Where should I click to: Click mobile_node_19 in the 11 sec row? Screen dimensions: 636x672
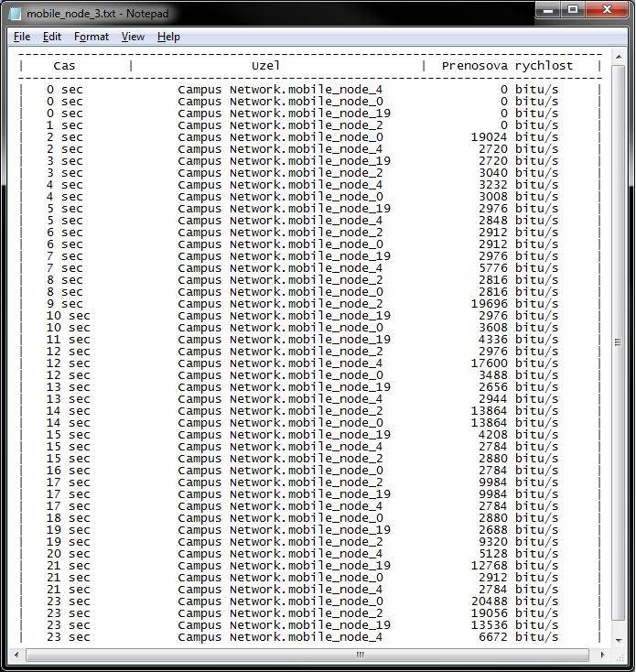(x=340, y=340)
